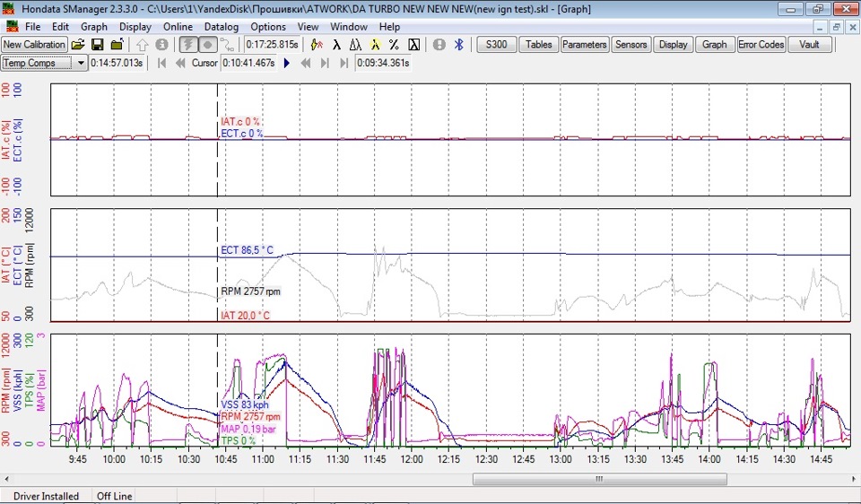The width and height of the screenshot is (861, 504).
Task: Click the horizontal scrollbar thumb
Action: 600,479
